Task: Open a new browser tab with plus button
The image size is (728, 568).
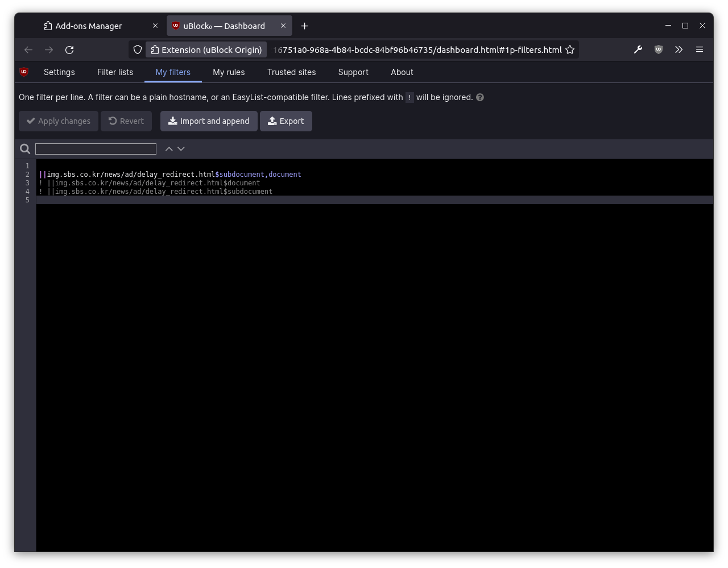Action: tap(304, 26)
